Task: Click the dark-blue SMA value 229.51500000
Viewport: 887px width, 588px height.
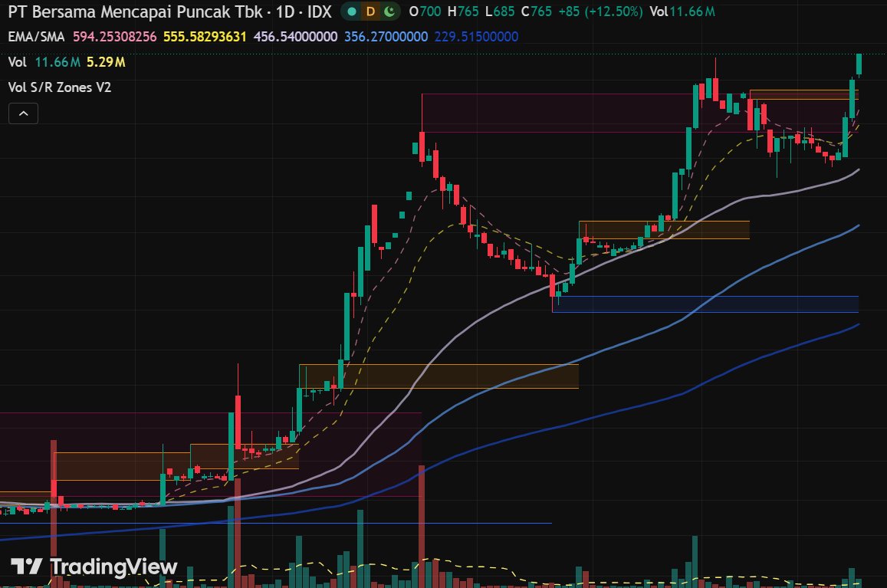Action: point(476,37)
